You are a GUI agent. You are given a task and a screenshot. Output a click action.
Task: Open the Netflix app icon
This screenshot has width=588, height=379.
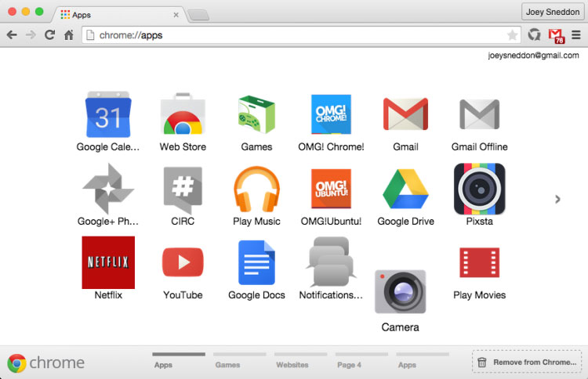click(x=108, y=262)
